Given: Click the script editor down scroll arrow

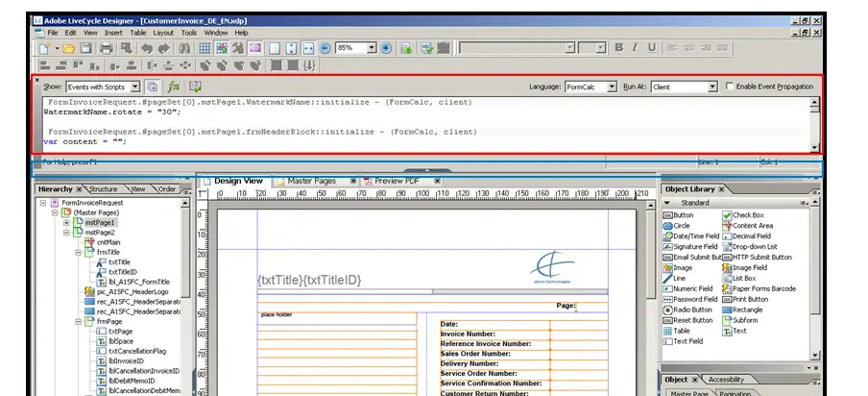Looking at the screenshot, I should pyautogui.click(x=814, y=147).
